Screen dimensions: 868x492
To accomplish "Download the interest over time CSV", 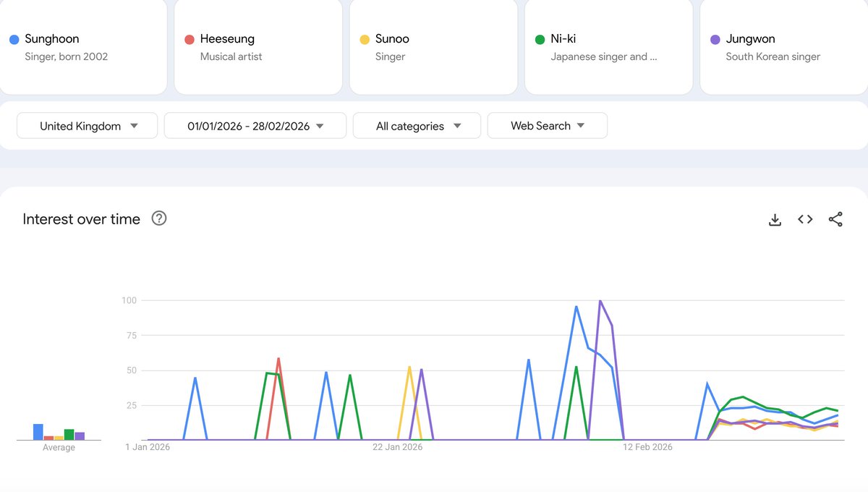I will click(775, 219).
